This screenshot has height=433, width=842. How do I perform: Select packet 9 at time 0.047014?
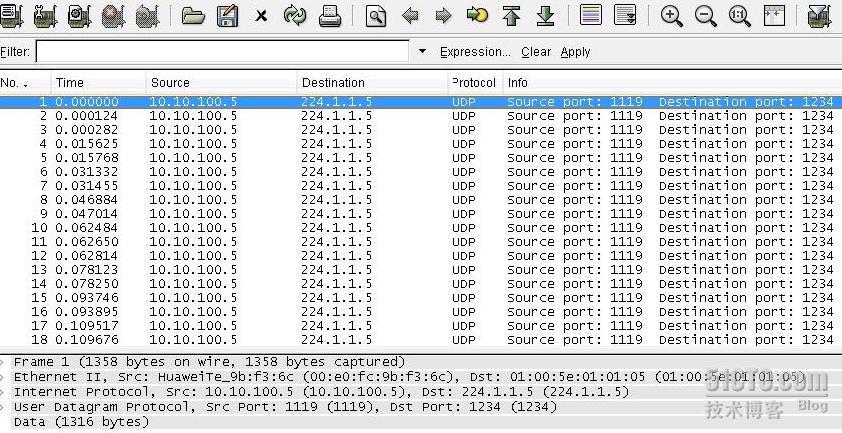pos(421,214)
